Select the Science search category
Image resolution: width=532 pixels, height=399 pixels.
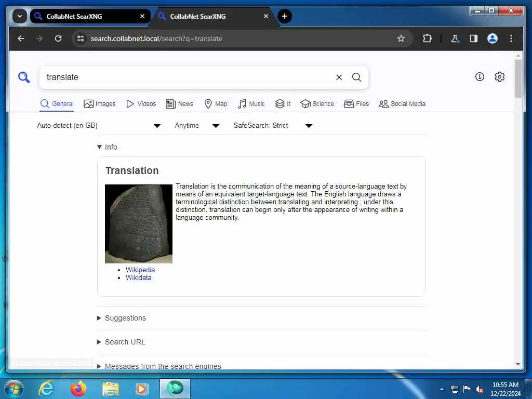click(x=317, y=104)
